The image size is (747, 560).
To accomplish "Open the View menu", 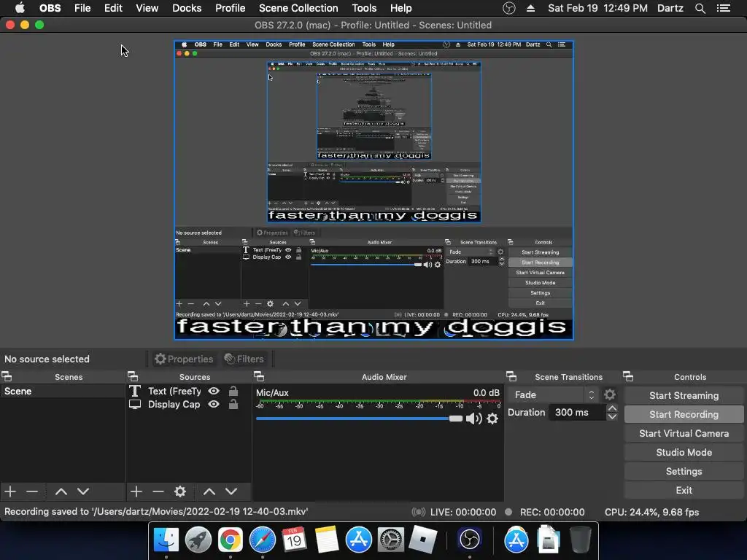I will click(x=147, y=8).
